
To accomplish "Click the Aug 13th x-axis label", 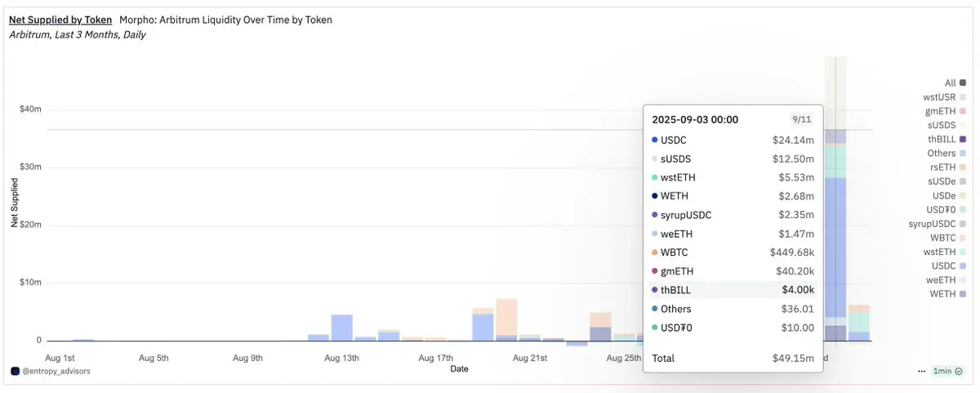I will click(341, 357).
